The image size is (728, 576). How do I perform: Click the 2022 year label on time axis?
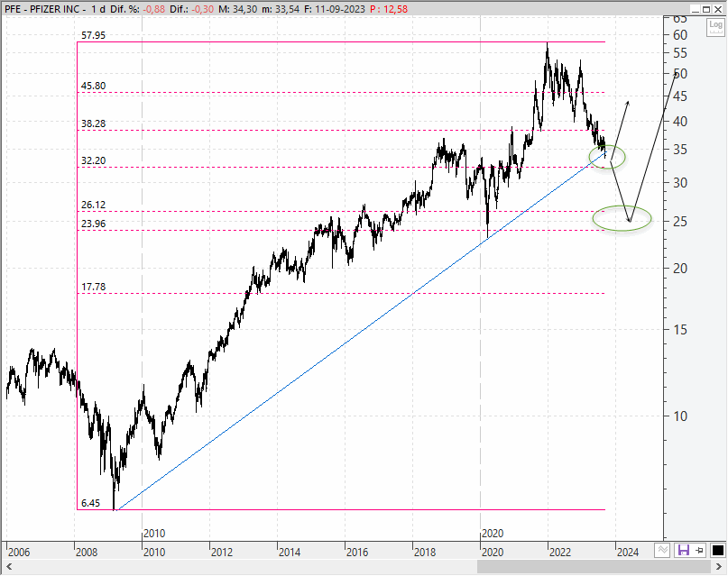coord(560,553)
